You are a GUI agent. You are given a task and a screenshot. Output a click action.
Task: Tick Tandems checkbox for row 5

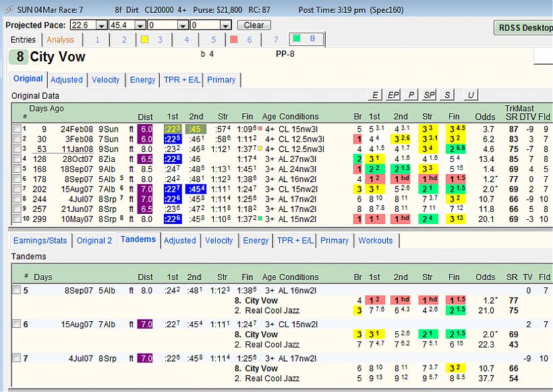[17, 290]
